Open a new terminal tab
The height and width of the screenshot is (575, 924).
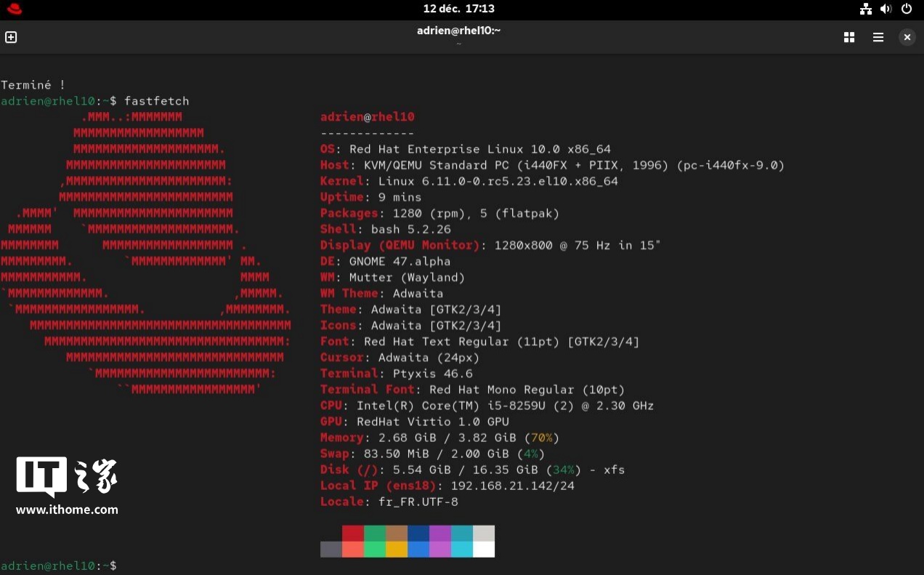tap(11, 37)
